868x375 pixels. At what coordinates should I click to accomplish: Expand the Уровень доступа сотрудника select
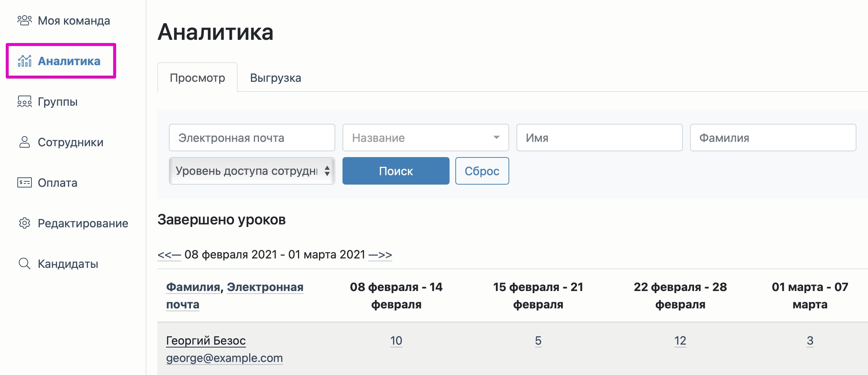point(252,171)
